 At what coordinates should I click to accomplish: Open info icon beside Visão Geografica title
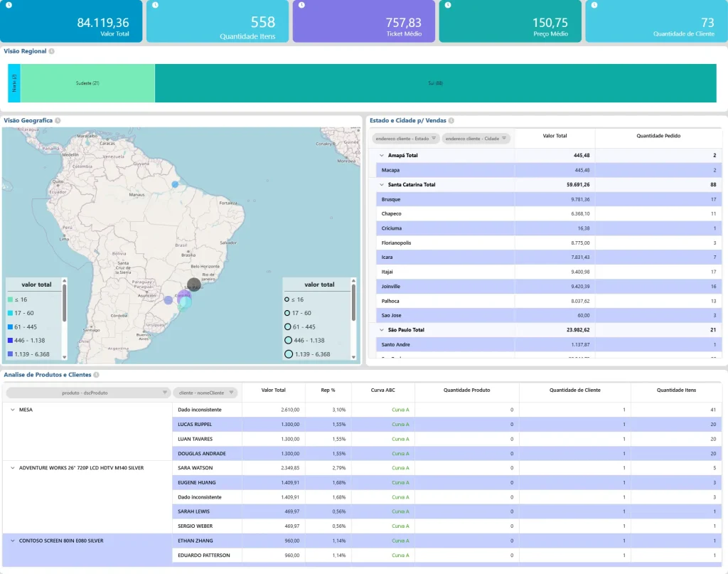coord(58,121)
